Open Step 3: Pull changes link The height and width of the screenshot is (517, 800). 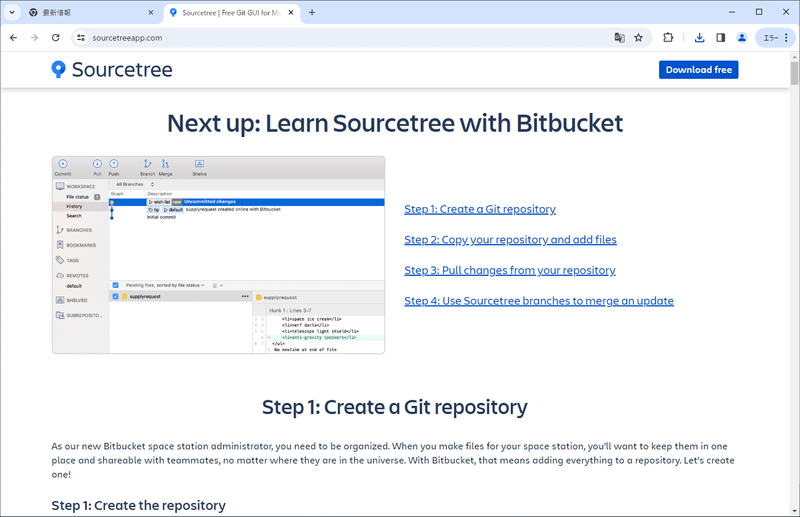point(510,270)
